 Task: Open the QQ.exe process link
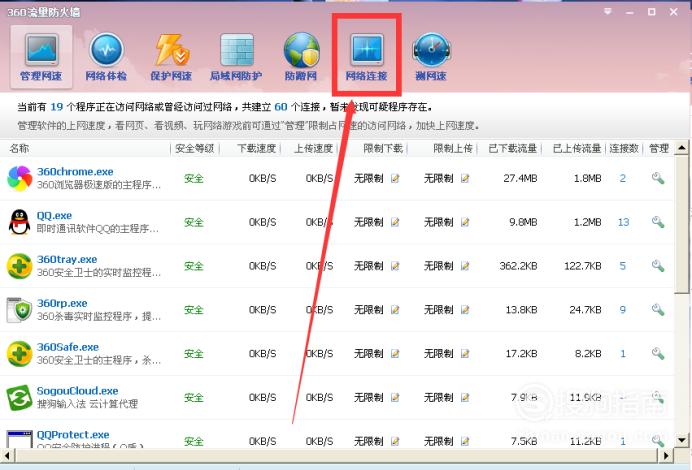[x=54, y=215]
